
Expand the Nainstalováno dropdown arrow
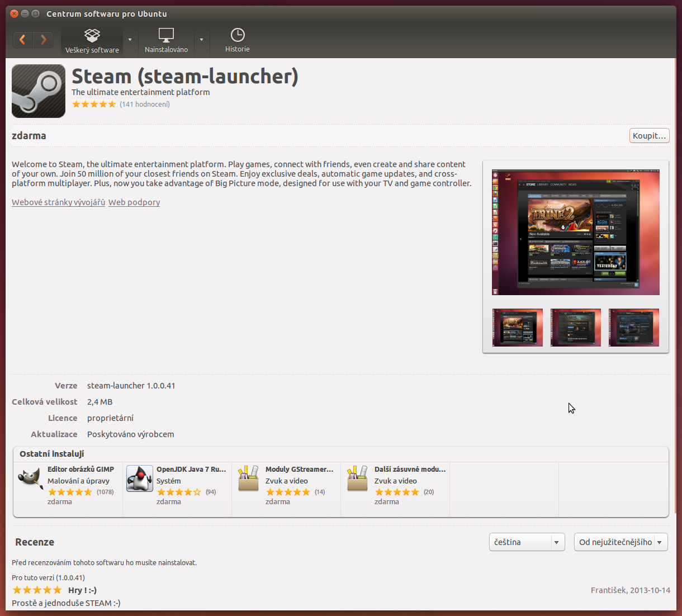(x=201, y=40)
